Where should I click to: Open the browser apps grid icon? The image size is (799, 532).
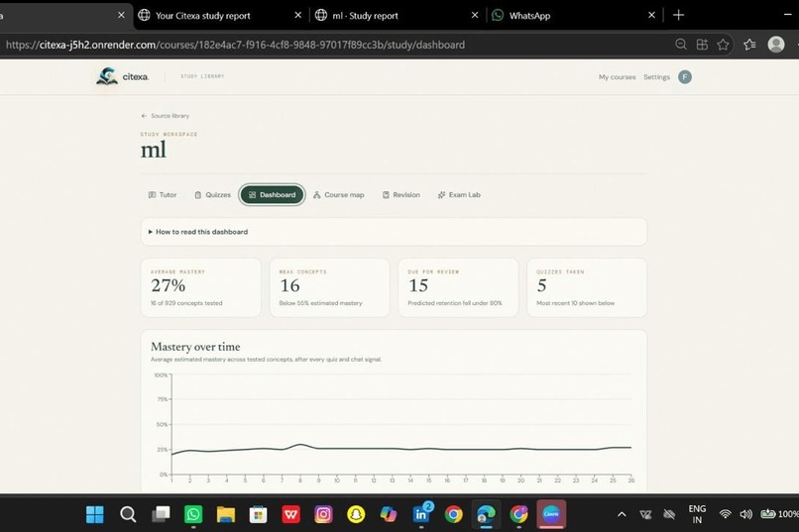[702, 45]
